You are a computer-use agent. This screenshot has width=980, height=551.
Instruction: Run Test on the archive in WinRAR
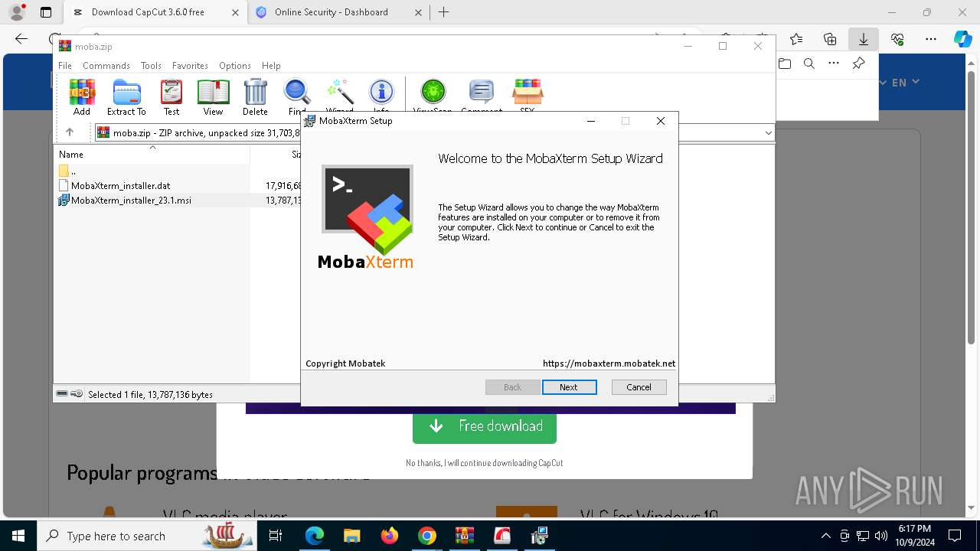171,97
